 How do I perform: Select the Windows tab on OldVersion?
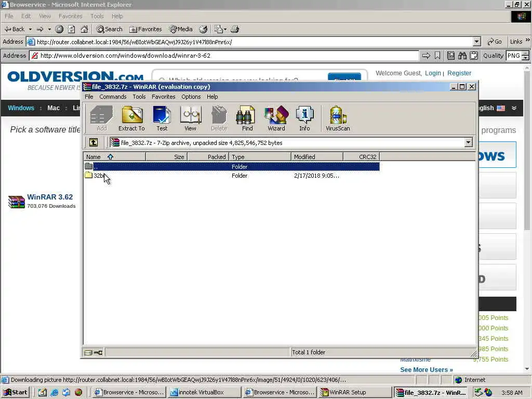(21, 108)
